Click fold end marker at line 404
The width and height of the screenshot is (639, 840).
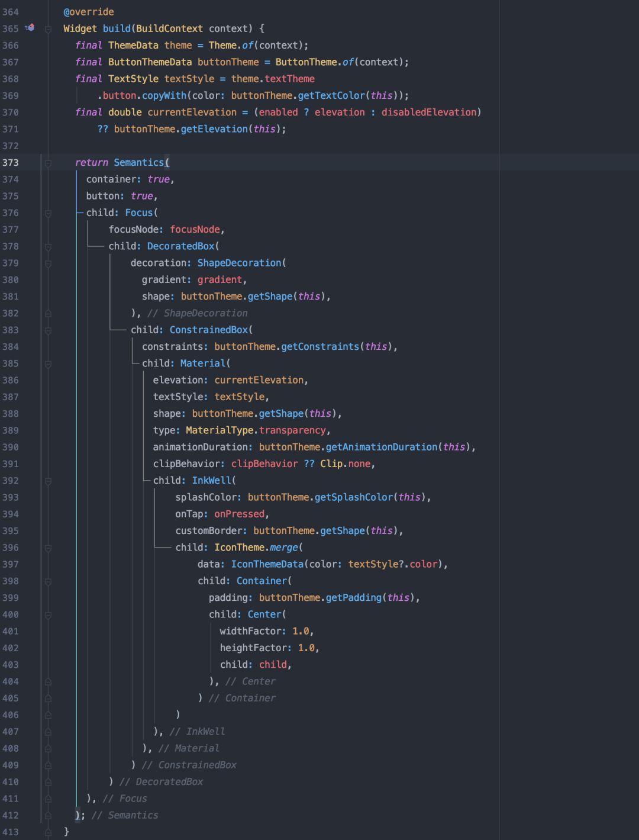(x=48, y=682)
